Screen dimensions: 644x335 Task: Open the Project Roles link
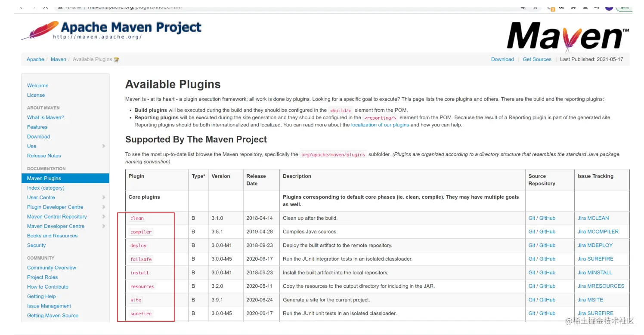coord(43,277)
